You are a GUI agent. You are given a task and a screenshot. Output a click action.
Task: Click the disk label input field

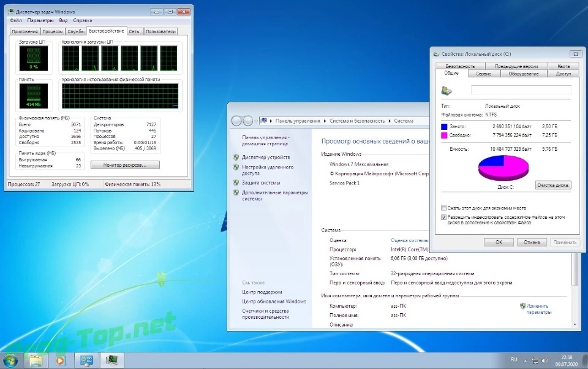[x=521, y=89]
